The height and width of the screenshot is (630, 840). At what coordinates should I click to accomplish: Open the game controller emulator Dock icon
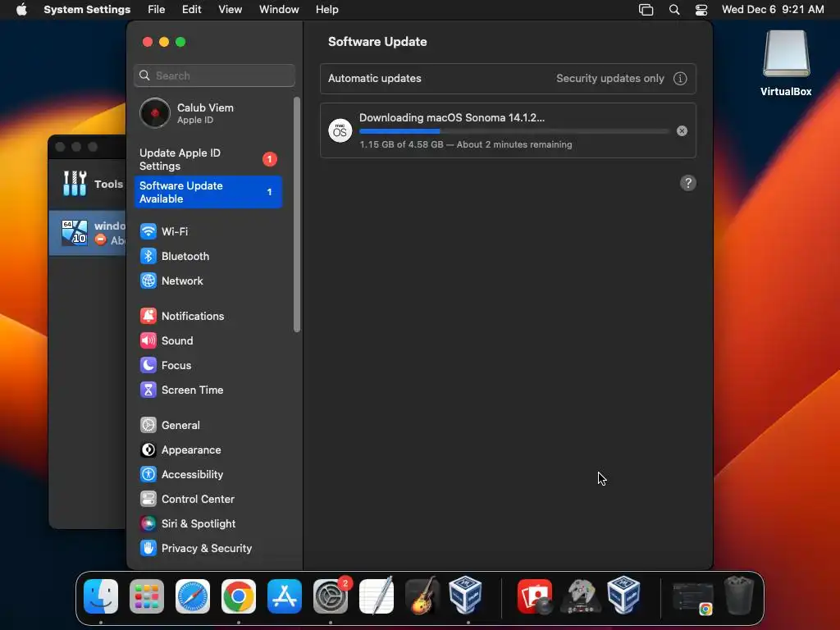click(581, 596)
